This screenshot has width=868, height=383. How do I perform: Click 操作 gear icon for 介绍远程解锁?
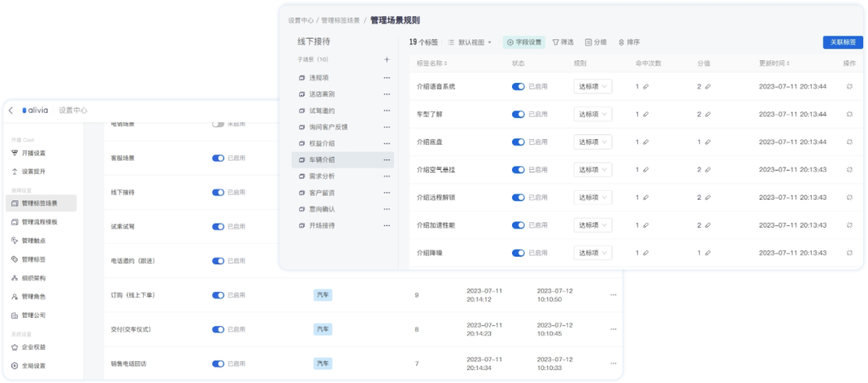point(850,197)
